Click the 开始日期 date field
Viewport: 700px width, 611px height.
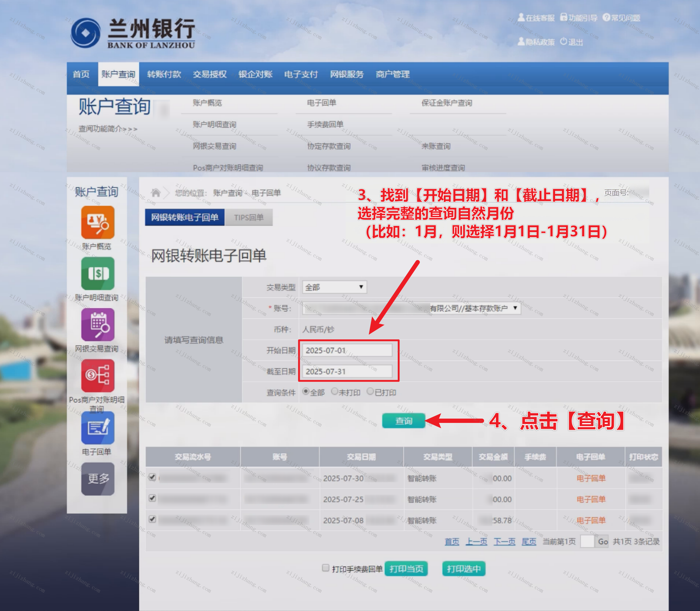point(347,350)
